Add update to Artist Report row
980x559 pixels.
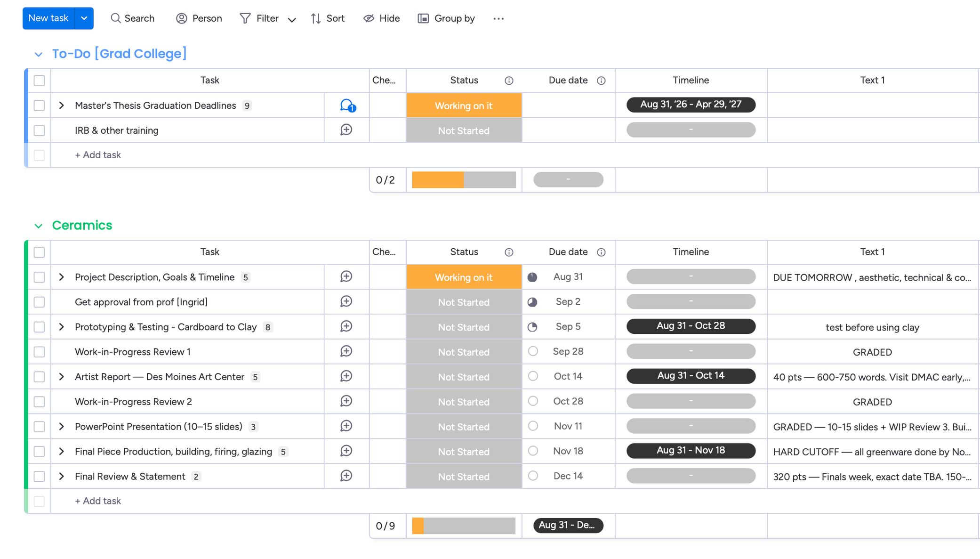click(346, 377)
